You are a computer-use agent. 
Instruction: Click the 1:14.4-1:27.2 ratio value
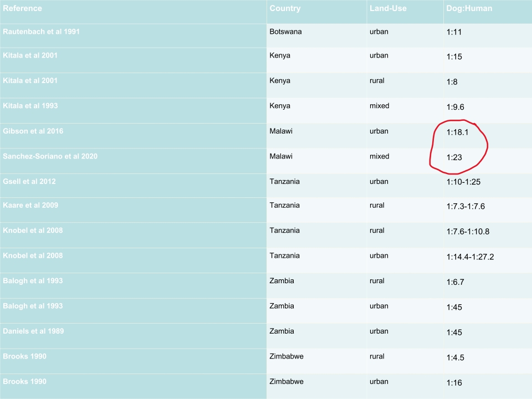pos(470,257)
